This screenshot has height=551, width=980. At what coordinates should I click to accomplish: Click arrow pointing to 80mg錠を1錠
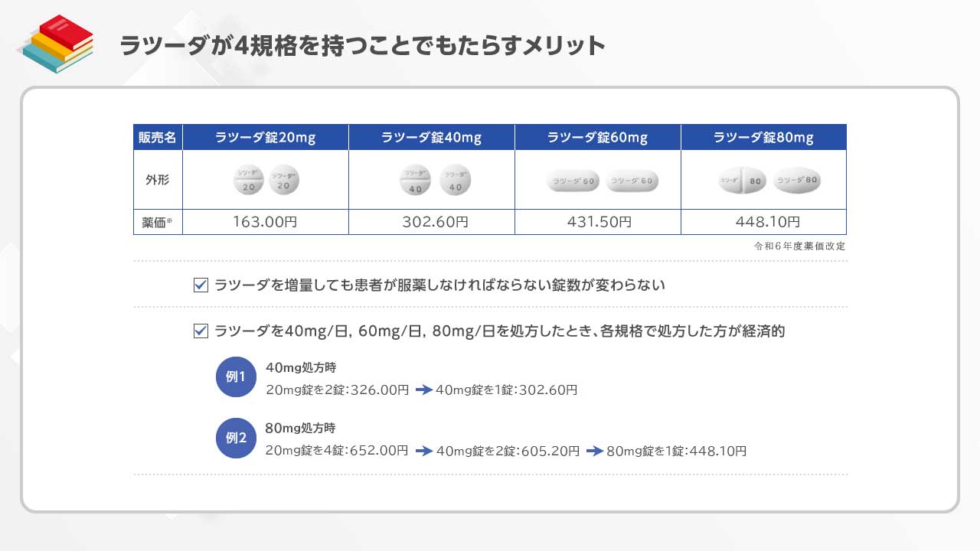pos(595,452)
